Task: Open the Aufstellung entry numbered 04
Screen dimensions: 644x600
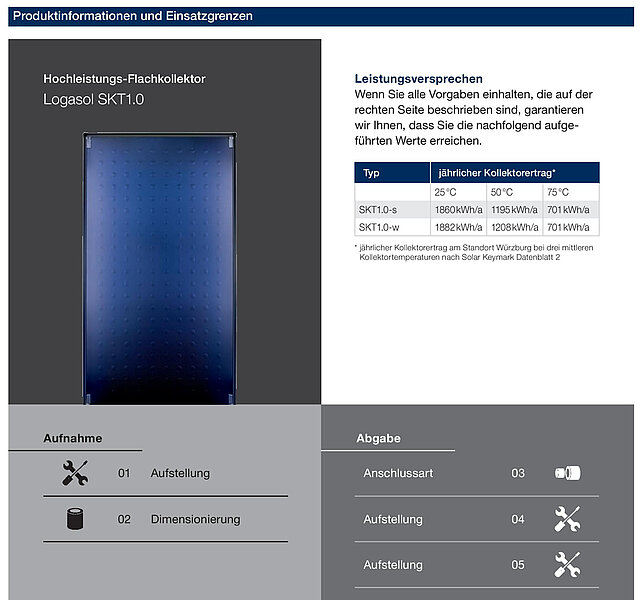Action: 393,520
